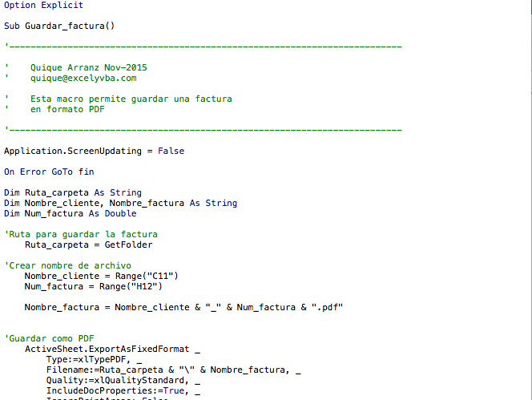Click the ActiveSheet.ExportAsFixedFormat line
The width and height of the screenshot is (532, 400).
click(113, 349)
